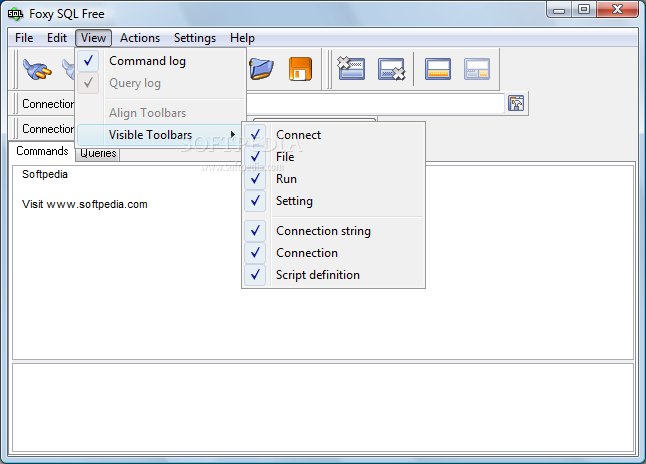
Task: Click the clear command log icon
Action: (x=351, y=68)
